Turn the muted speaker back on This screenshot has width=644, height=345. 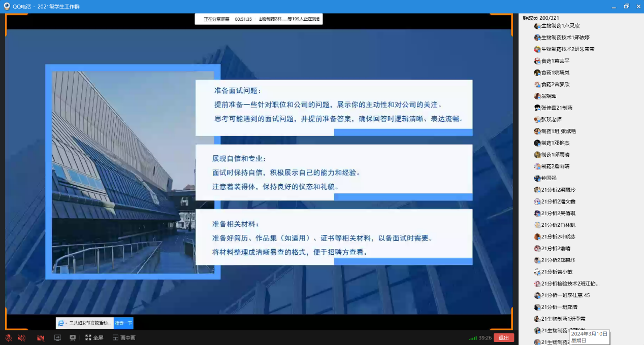click(x=21, y=338)
